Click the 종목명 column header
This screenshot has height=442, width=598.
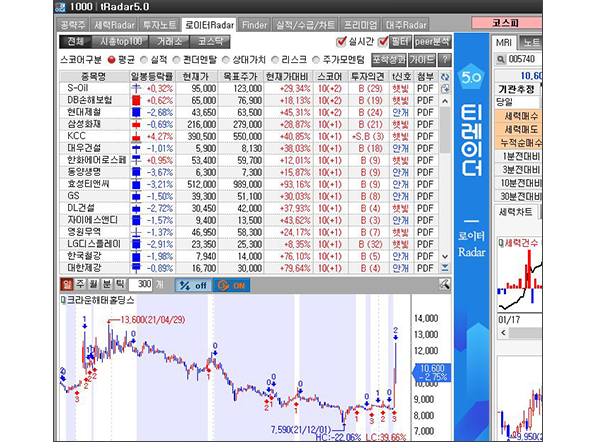coord(94,77)
